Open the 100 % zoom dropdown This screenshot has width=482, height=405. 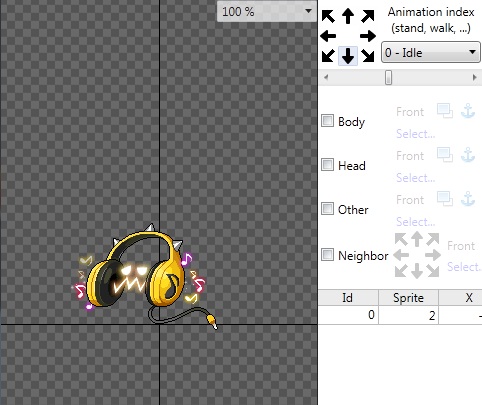(x=267, y=12)
